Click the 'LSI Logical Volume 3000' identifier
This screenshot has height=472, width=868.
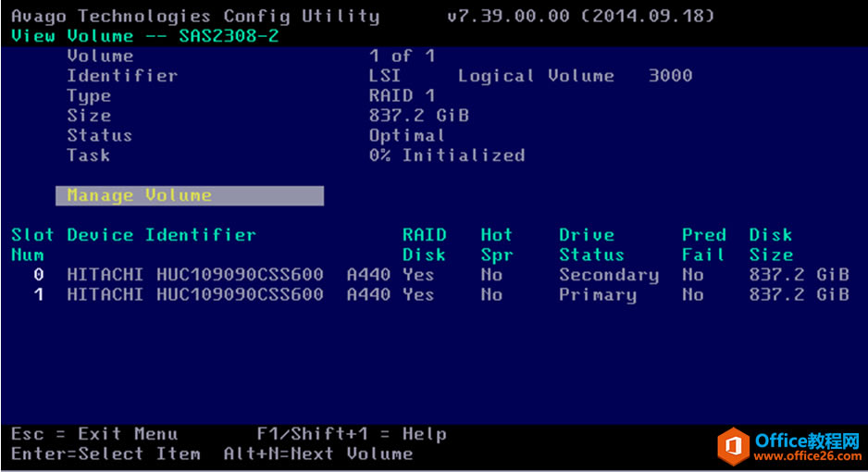pos(530,76)
